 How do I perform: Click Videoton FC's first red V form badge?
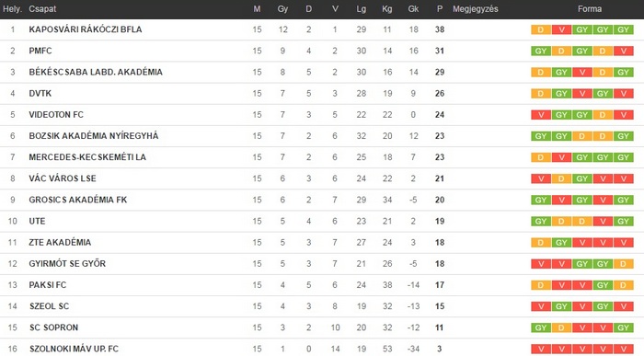[541, 115]
